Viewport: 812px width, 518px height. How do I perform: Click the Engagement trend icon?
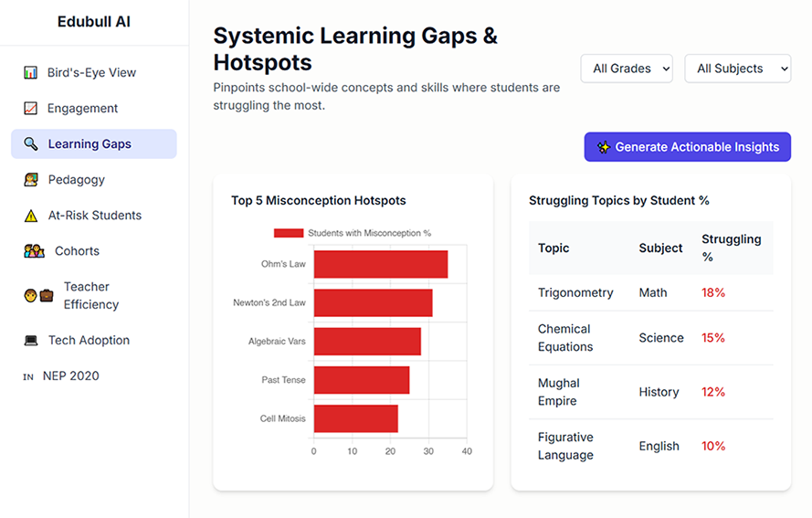31,109
